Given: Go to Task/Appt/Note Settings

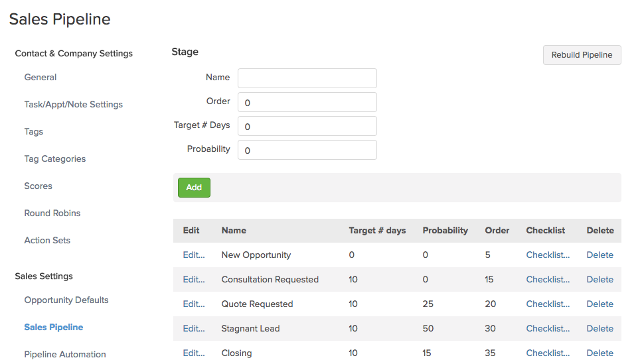Looking at the screenshot, I should (73, 105).
